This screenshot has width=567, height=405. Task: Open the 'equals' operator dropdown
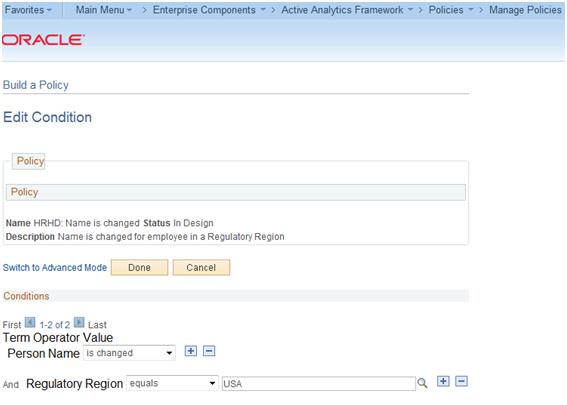172,383
